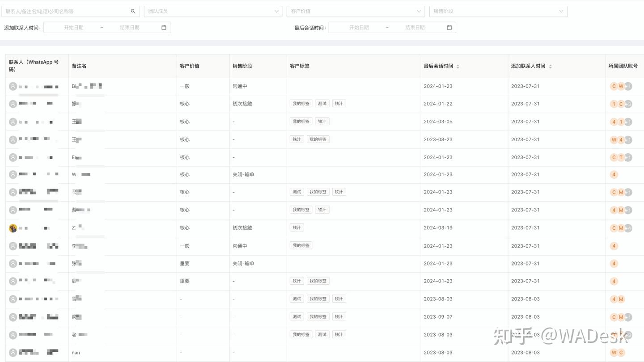Click the descending sort arrow on 添加联系人时间 column
The image size is (644, 362).
pos(550,67)
